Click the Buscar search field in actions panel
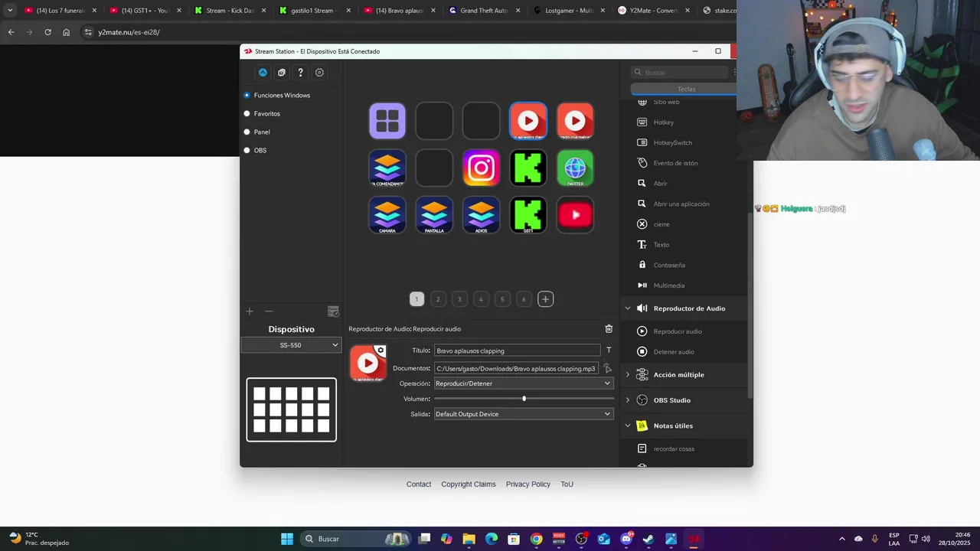The width and height of the screenshot is (980, 551). click(680, 73)
